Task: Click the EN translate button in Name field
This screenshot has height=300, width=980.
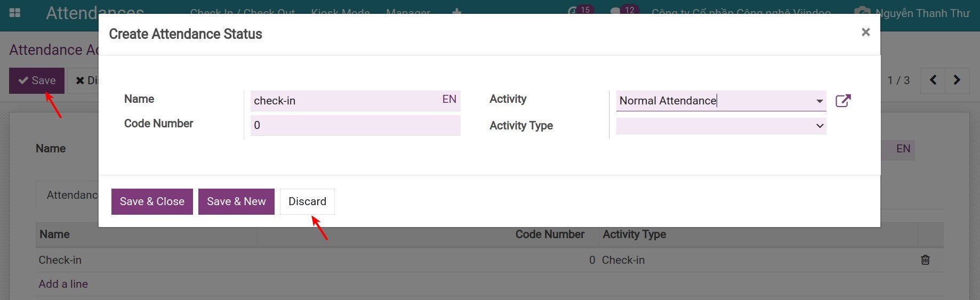Action: pos(449,99)
